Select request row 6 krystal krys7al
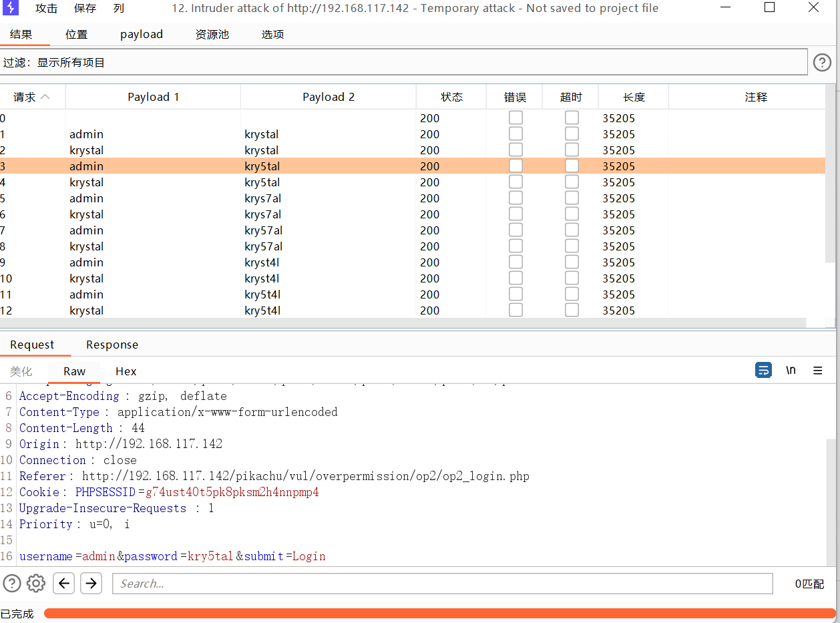The height and width of the screenshot is (623, 840). coord(413,214)
